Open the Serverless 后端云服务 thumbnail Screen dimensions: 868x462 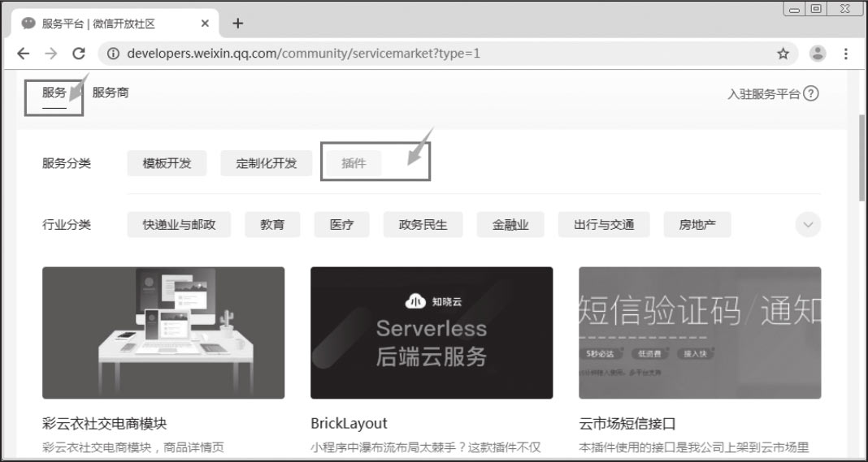pyautogui.click(x=432, y=333)
